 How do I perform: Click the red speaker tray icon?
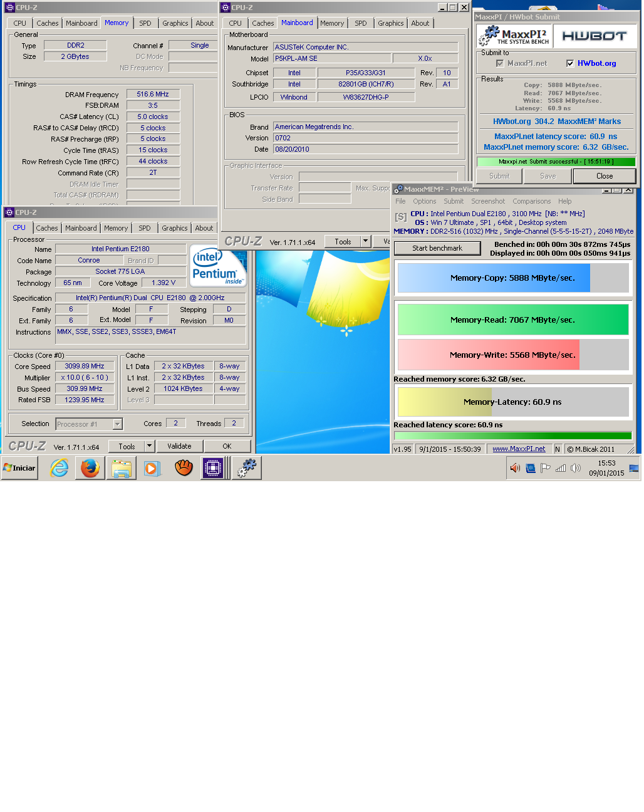coord(516,468)
